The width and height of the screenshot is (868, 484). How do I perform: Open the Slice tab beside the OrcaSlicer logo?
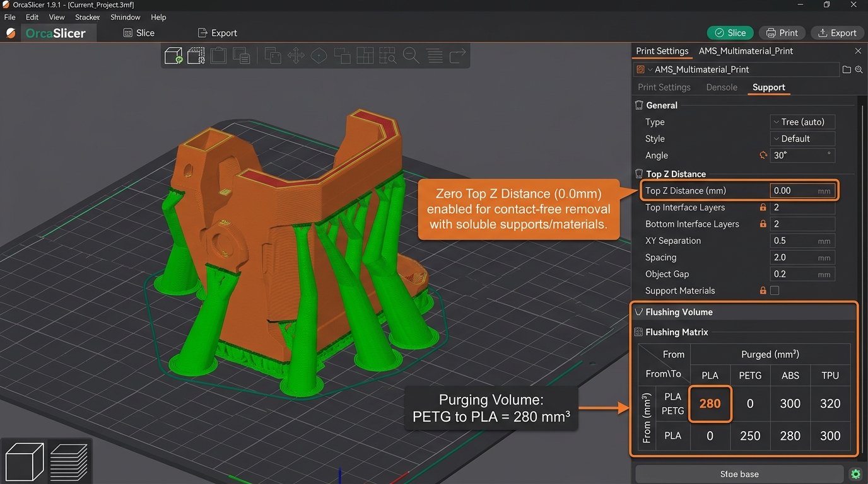tap(138, 33)
